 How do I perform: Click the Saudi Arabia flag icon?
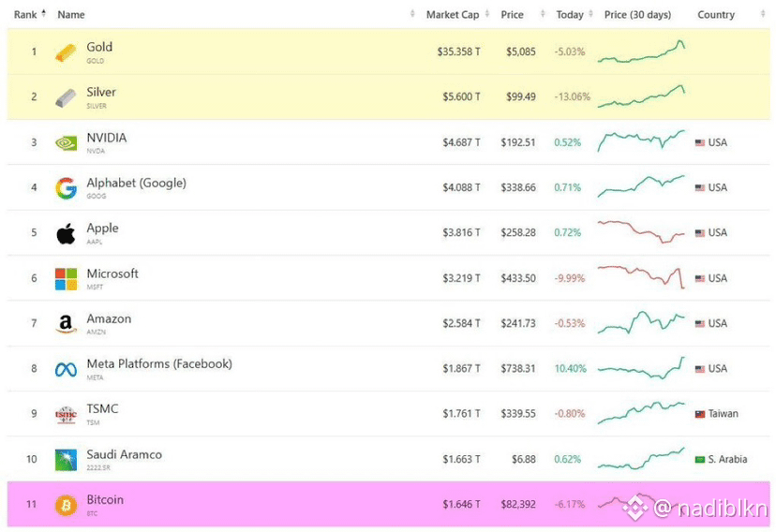click(x=700, y=459)
